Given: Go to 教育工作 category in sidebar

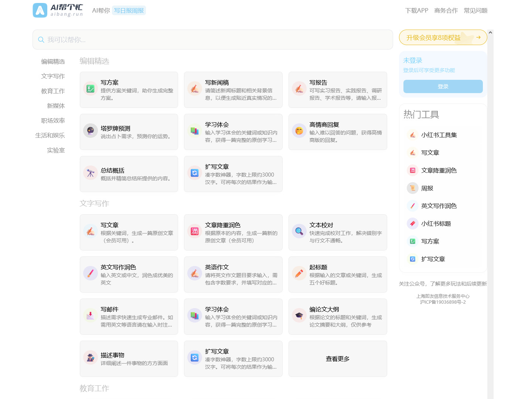Looking at the screenshot, I should [x=53, y=91].
